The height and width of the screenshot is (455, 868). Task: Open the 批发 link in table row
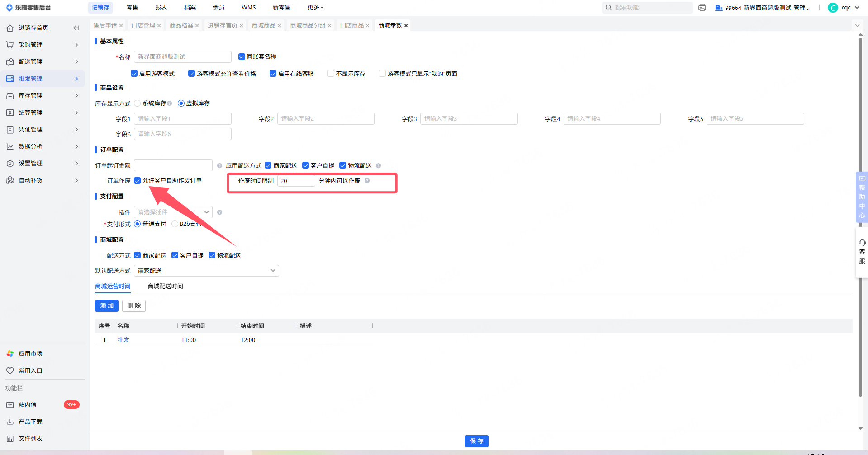[x=123, y=340]
